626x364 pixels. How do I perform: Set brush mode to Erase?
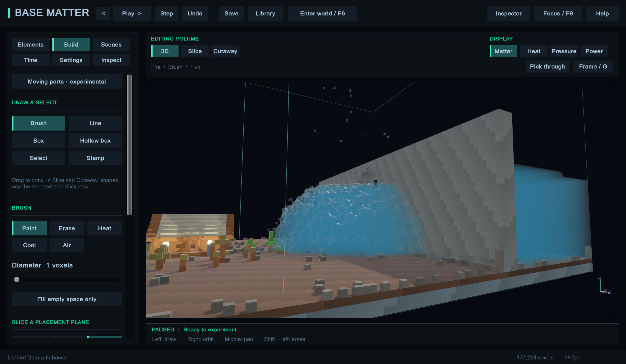click(x=67, y=228)
